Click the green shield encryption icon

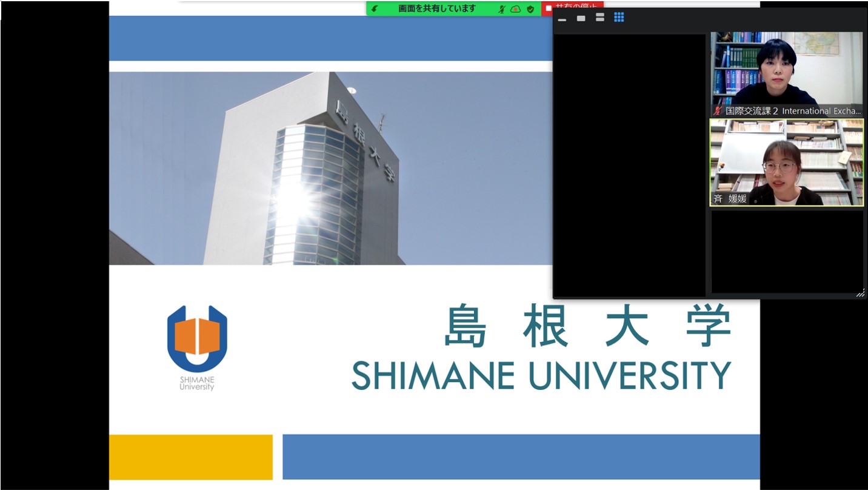pyautogui.click(x=530, y=9)
